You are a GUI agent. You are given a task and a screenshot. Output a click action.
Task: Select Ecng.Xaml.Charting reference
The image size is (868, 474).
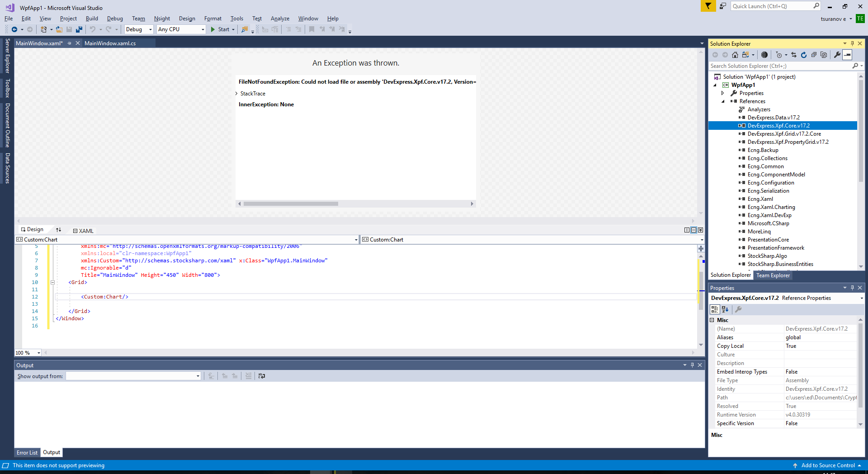[x=771, y=207]
